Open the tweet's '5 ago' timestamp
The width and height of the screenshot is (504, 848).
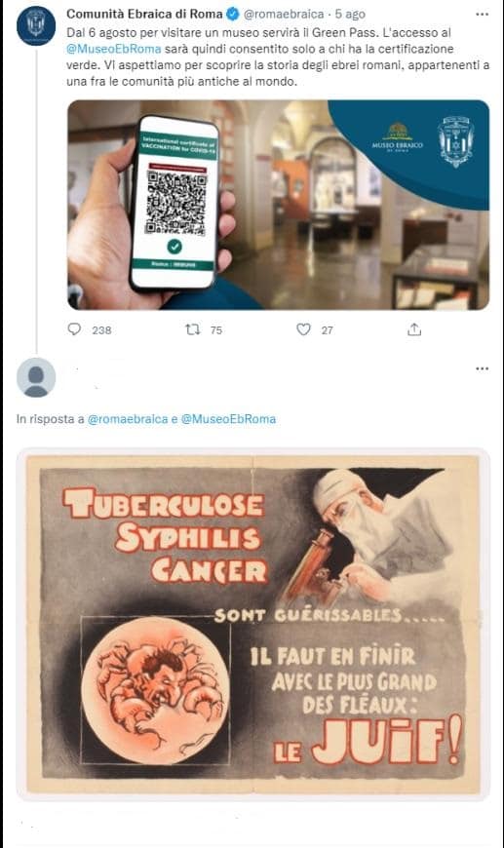tap(350, 14)
